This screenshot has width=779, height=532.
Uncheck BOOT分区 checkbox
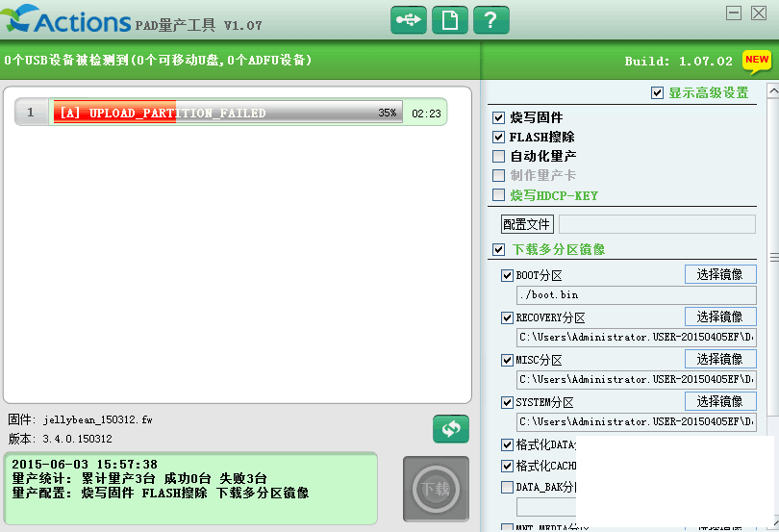[507, 275]
